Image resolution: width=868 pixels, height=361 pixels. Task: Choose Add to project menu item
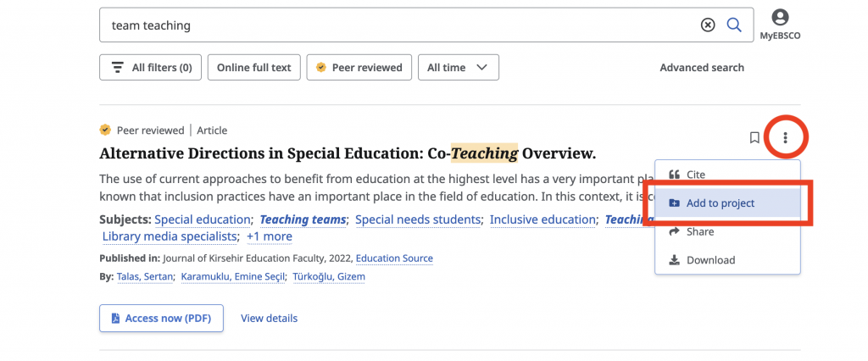(x=720, y=203)
